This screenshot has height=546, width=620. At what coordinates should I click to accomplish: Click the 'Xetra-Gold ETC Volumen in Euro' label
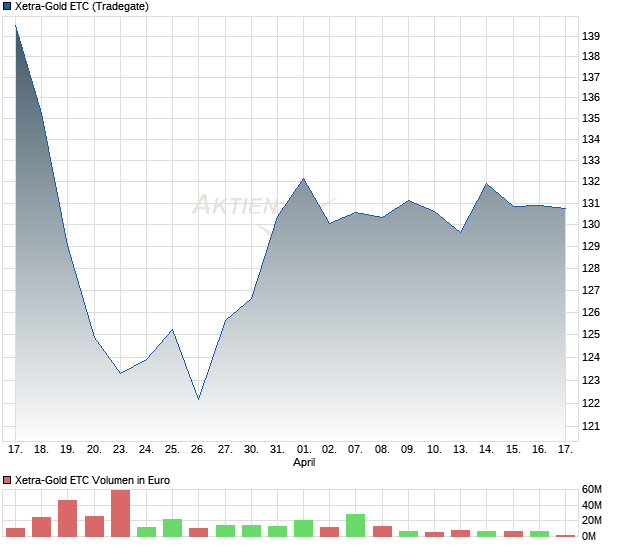(92, 480)
